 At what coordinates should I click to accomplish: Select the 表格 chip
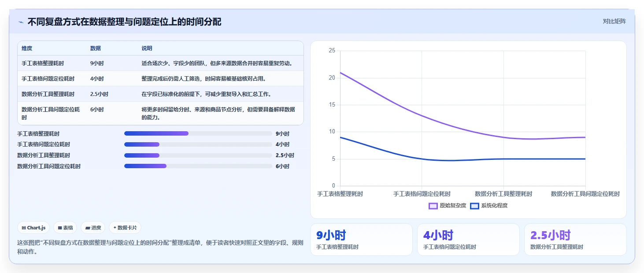(x=65, y=228)
